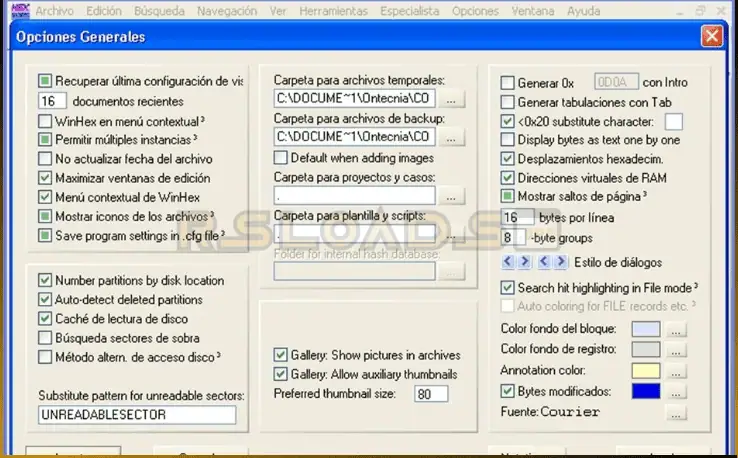738x458 pixels.
Task: Click the browse button next to Fuente Courier
Action: pos(677,412)
